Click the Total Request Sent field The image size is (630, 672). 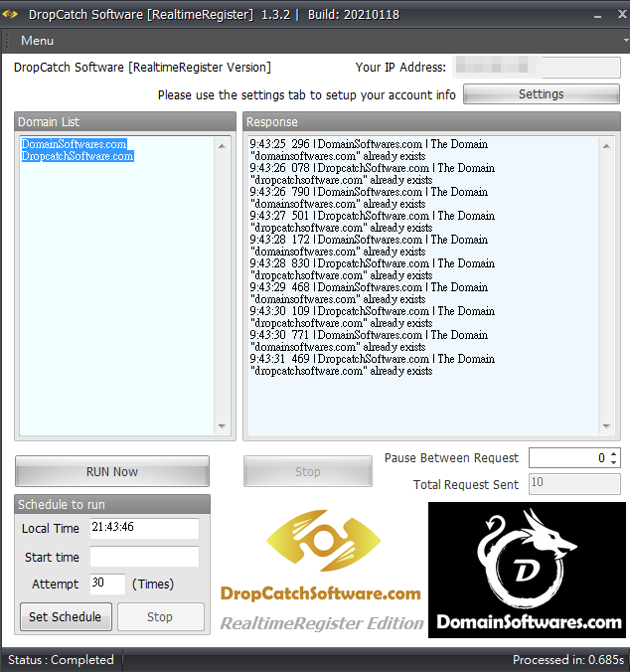point(574,484)
